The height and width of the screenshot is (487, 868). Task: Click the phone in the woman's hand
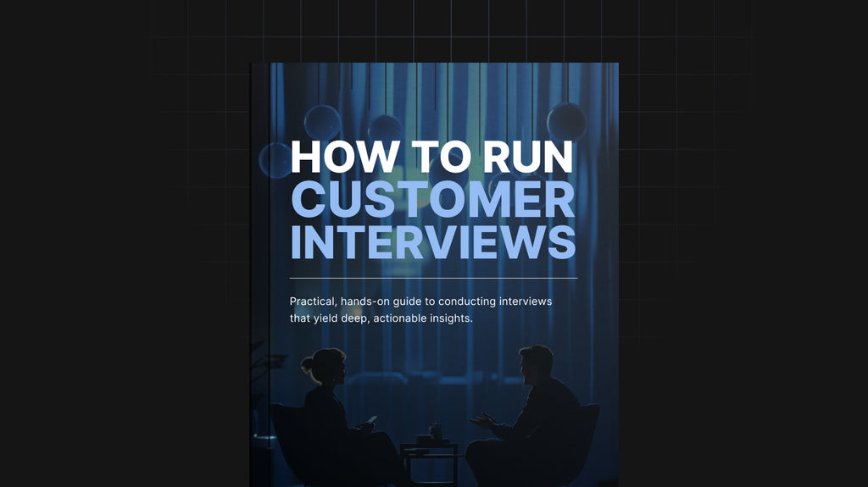click(370, 420)
